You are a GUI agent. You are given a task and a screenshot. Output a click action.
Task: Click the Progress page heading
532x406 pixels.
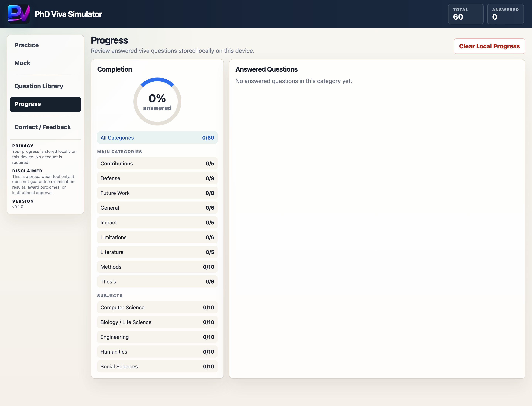(x=109, y=40)
